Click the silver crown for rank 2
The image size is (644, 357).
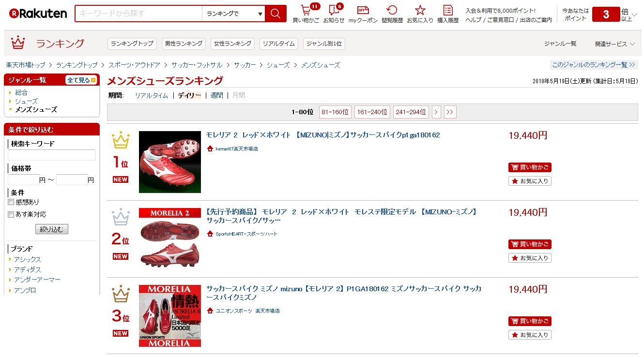[121, 217]
